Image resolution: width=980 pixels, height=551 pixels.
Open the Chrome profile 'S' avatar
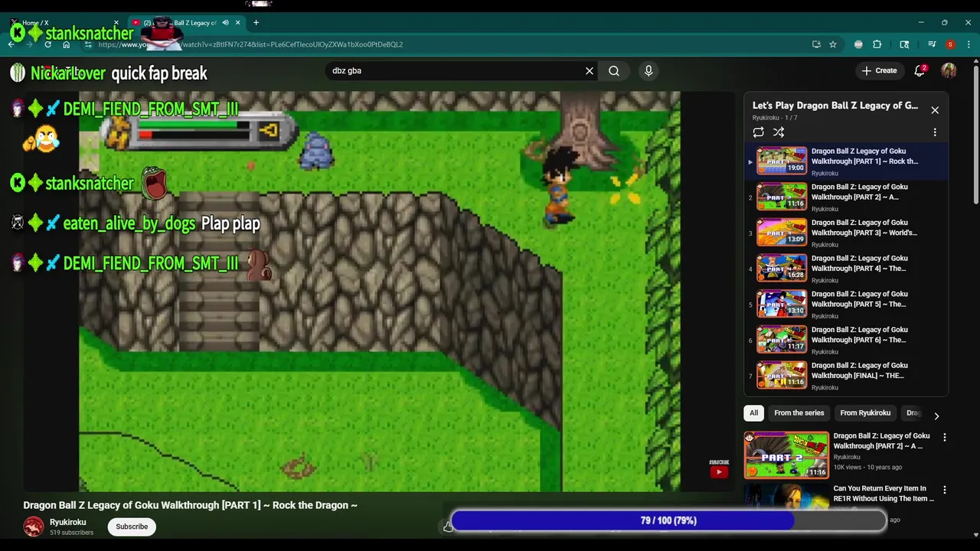(x=950, y=44)
